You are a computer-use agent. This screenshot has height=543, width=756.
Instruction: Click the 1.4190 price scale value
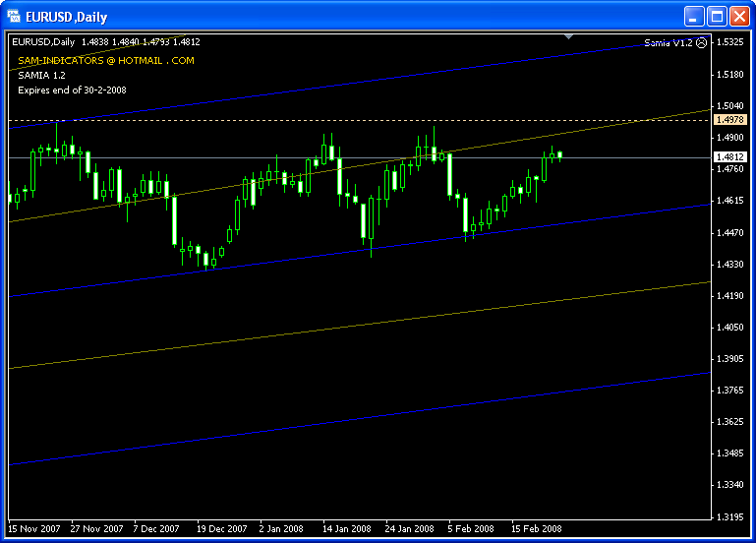coord(730,296)
